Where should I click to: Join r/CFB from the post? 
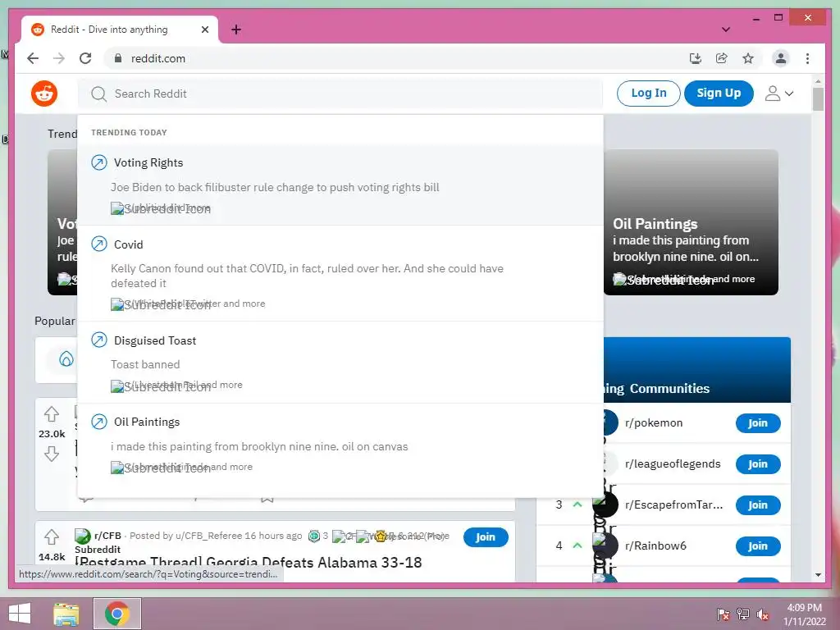(486, 537)
